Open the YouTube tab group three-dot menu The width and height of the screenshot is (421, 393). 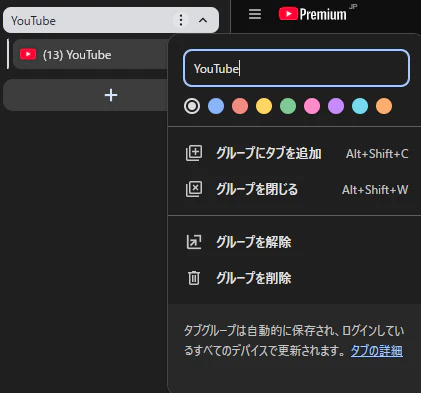pos(181,20)
